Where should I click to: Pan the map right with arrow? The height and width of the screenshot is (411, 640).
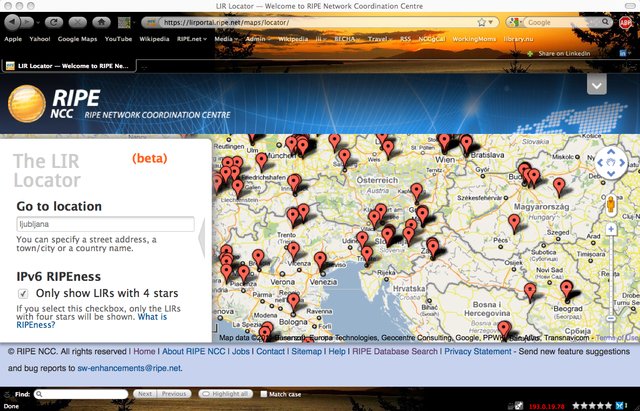[x=622, y=163]
